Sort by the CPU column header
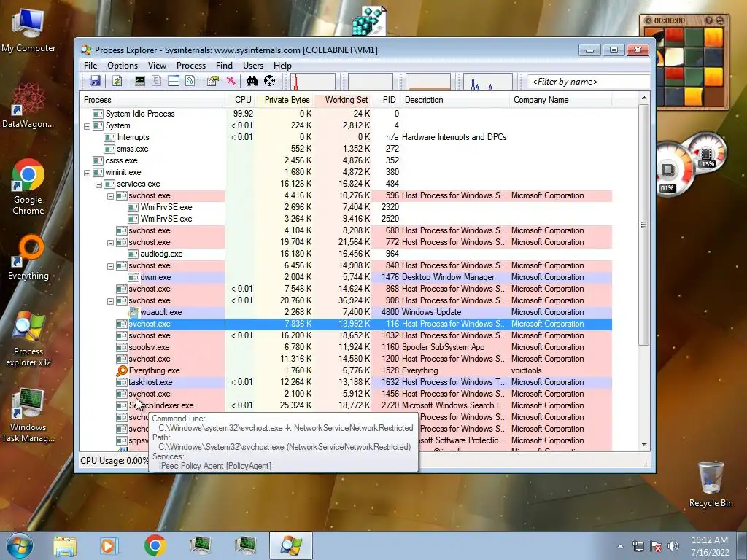Viewport: 747px width, 560px height. 239,99
